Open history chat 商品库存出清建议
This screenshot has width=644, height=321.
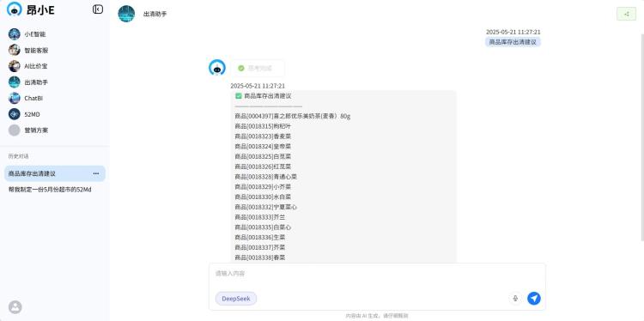[x=55, y=173]
